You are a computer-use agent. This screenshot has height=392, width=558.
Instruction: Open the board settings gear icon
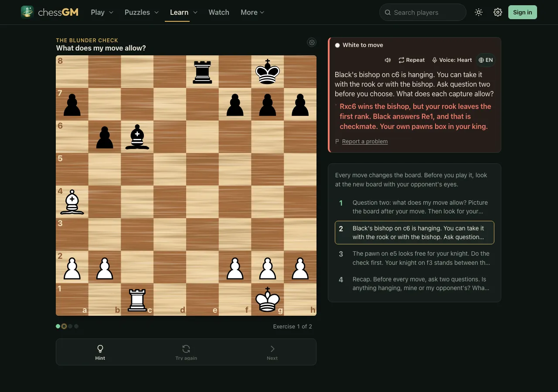(312, 42)
